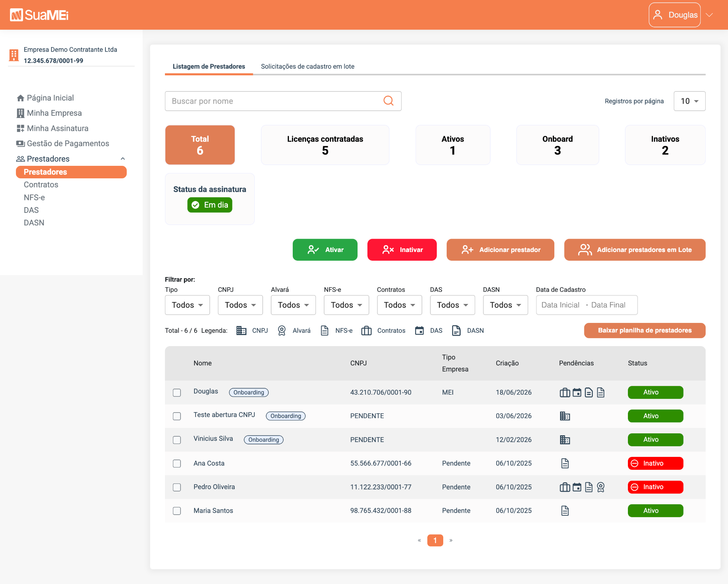Viewport: 728px width, 584px height.
Task: Select the Douglas row checkbox
Action: click(177, 393)
